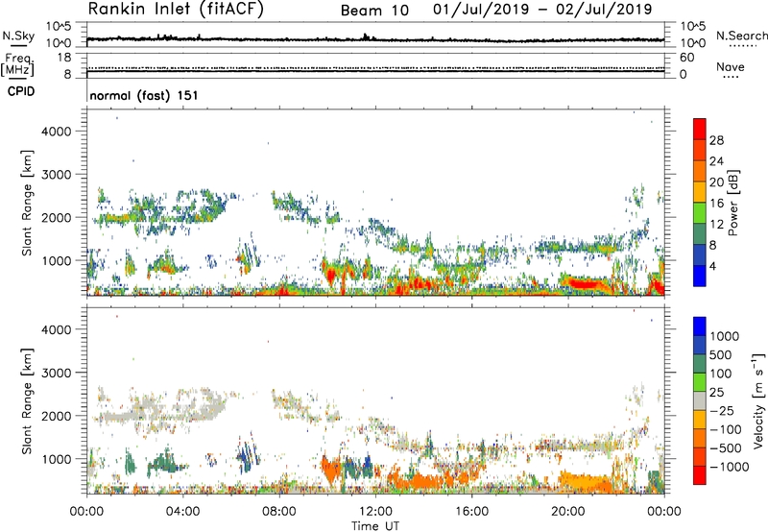Click the Power [dB] colorbar label
This screenshot has width=768, height=532.
pyautogui.click(x=732, y=203)
